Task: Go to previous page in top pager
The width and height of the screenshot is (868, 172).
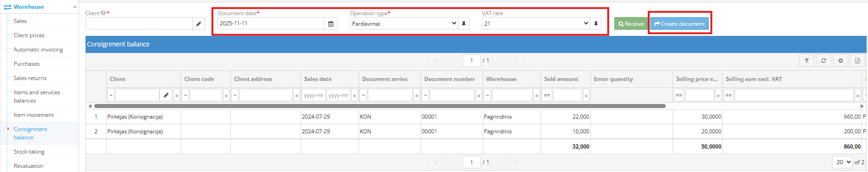Action: 453,60
